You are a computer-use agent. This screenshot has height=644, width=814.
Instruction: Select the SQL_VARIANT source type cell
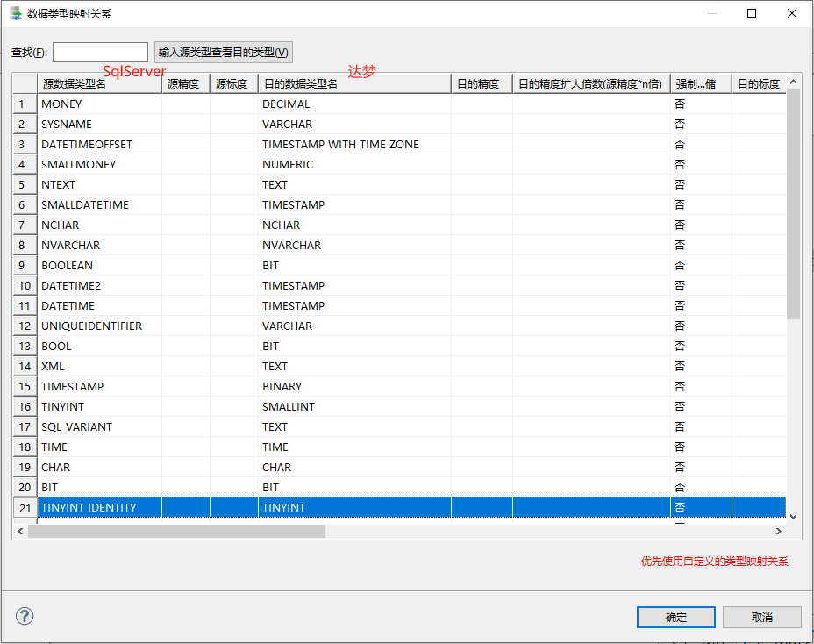[100, 427]
